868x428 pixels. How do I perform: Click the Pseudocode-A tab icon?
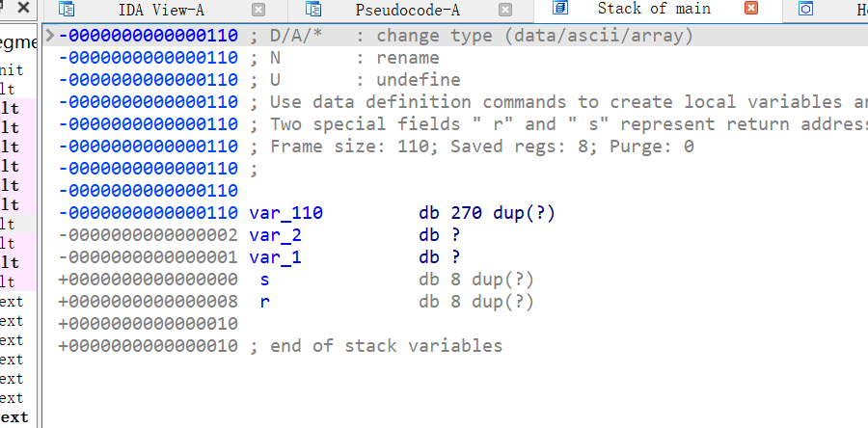(313, 9)
